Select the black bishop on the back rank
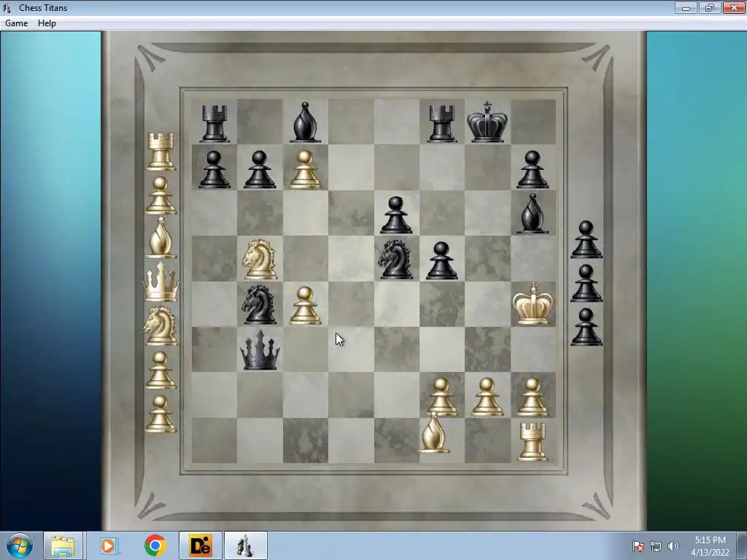This screenshot has height=560, width=747. point(305,122)
